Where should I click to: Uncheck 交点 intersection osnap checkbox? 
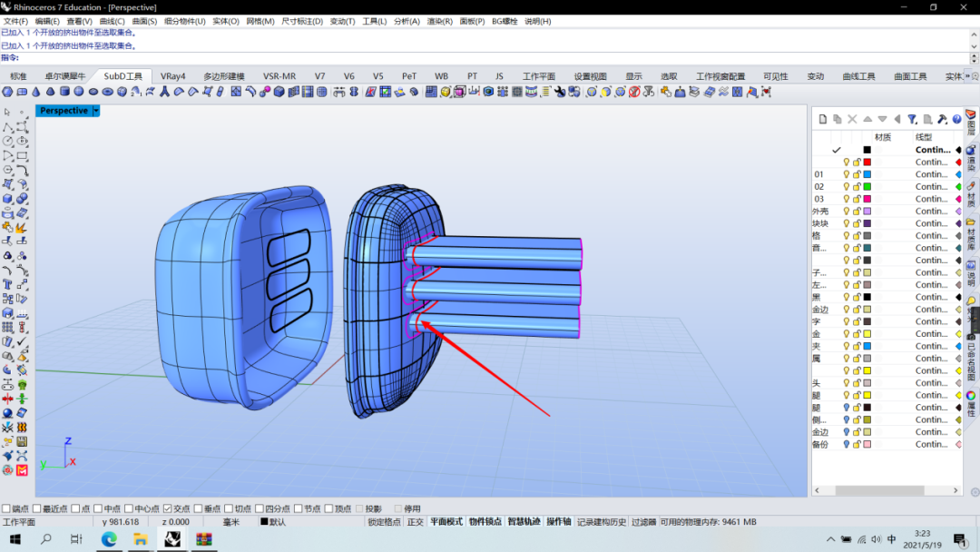tap(168, 508)
